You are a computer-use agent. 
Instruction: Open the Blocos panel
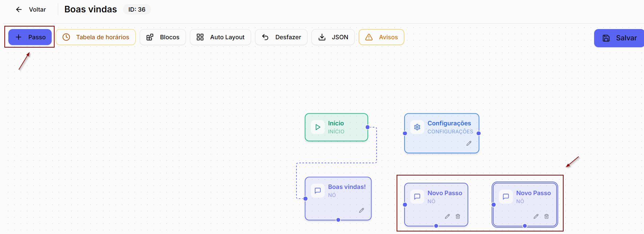[x=163, y=37]
